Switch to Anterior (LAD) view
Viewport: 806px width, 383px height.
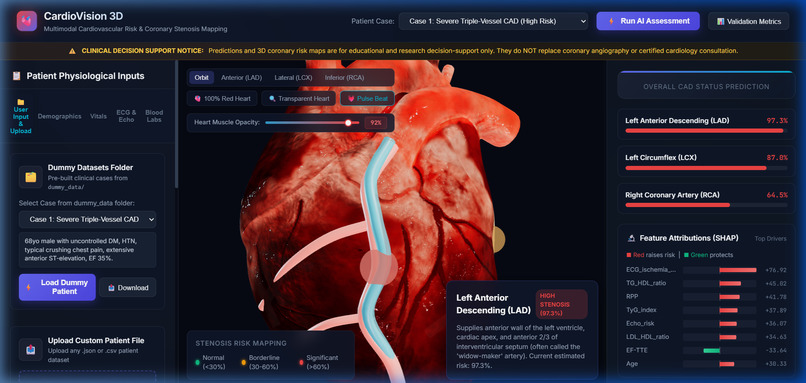pyautogui.click(x=242, y=78)
